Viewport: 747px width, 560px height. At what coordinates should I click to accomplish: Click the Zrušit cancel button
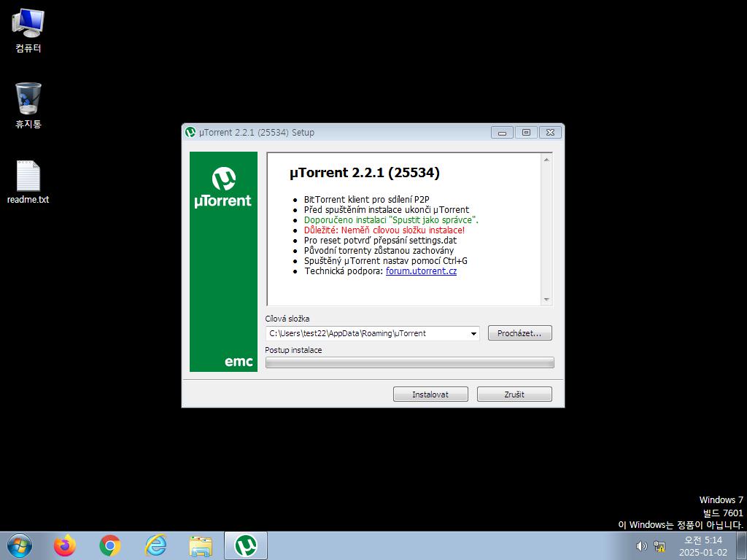pos(514,394)
